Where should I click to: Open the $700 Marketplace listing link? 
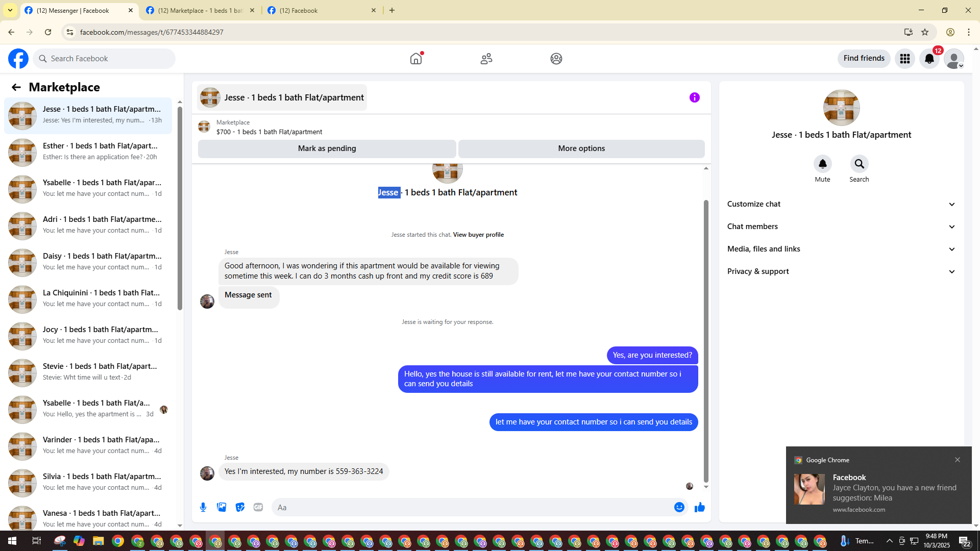point(269,132)
